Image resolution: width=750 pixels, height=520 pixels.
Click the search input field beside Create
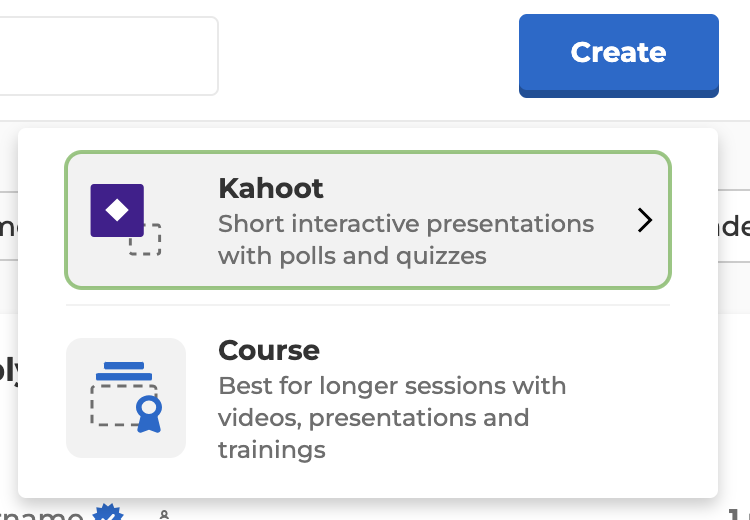(x=109, y=56)
